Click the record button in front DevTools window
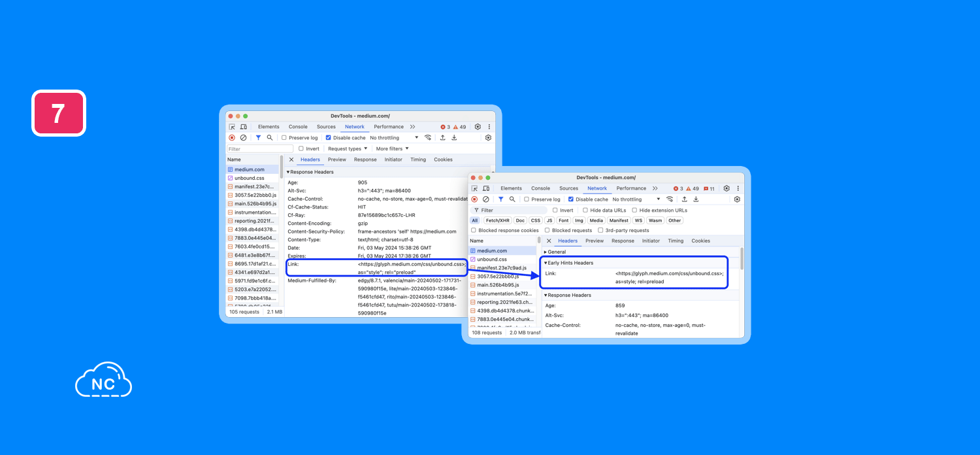The height and width of the screenshot is (455, 980). (474, 199)
